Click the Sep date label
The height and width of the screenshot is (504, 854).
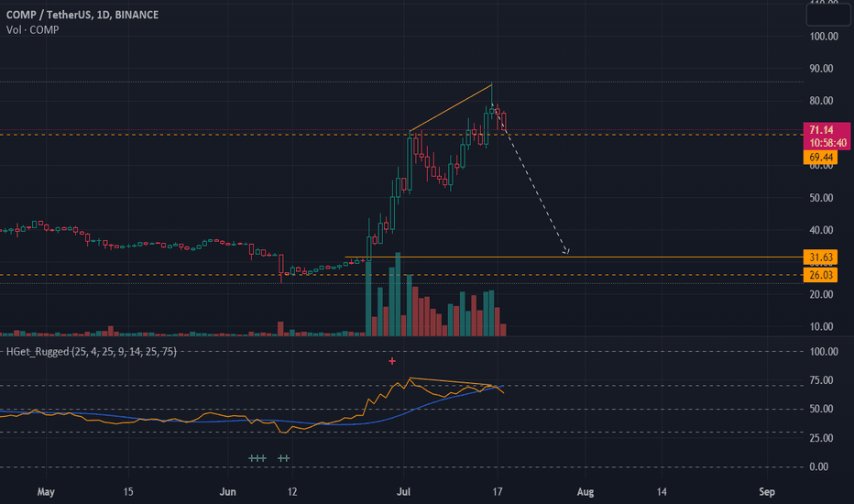(x=767, y=492)
